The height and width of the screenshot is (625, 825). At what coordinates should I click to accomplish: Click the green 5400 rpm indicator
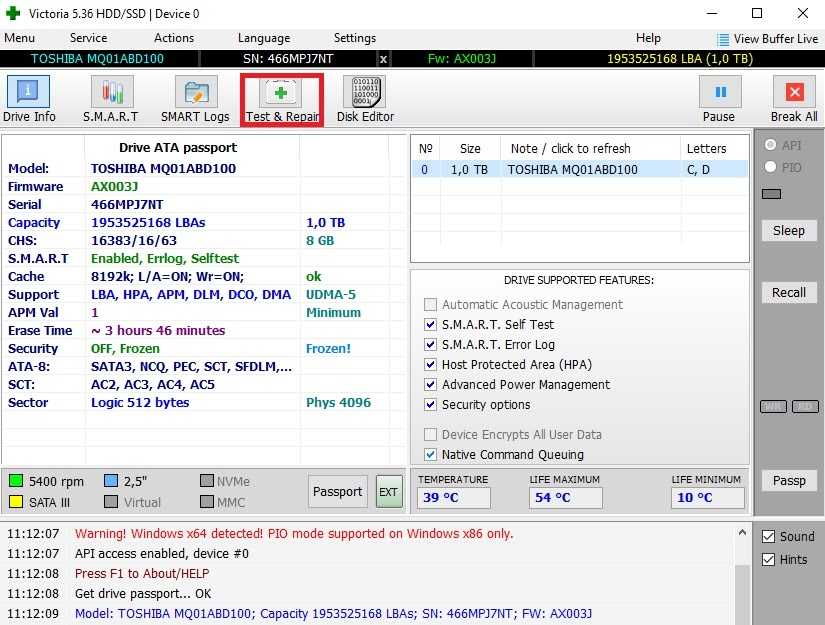(x=16, y=481)
